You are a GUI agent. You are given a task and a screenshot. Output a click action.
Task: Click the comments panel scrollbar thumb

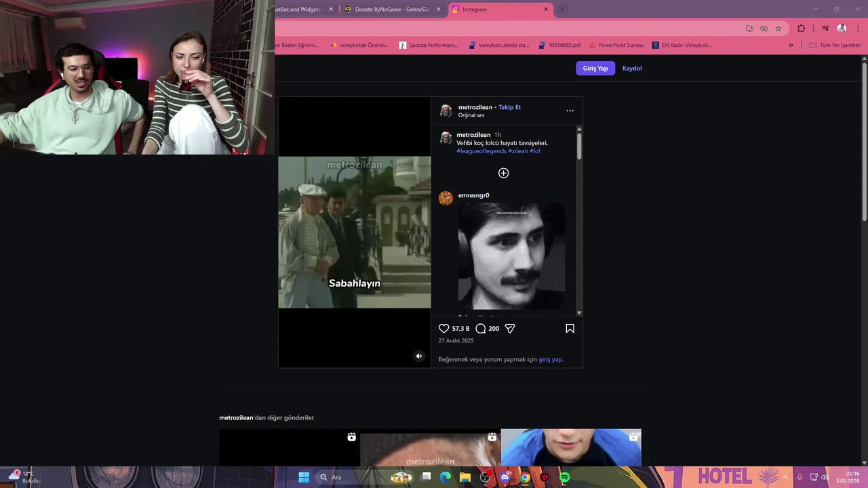coord(579,146)
